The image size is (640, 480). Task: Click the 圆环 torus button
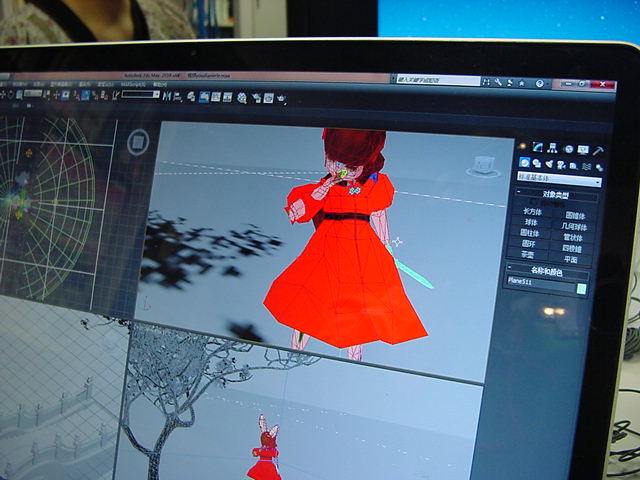(x=529, y=244)
